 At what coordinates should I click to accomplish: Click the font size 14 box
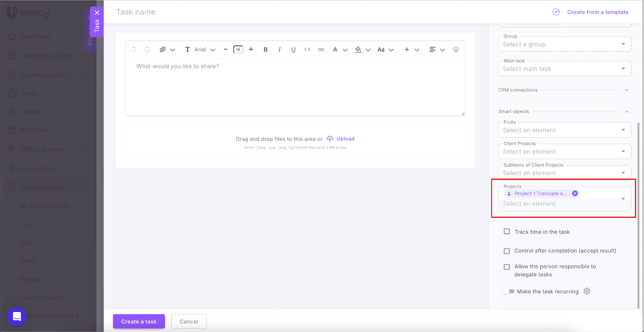tap(238, 49)
